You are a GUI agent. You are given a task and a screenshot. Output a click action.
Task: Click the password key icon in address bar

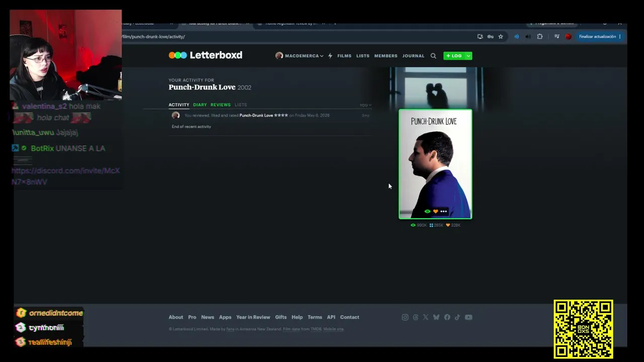tap(491, 37)
